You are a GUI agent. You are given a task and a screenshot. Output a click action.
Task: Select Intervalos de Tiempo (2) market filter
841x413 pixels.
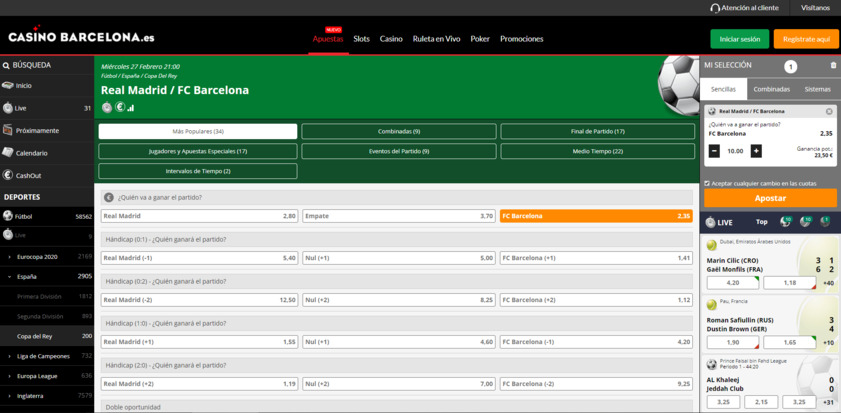point(198,171)
